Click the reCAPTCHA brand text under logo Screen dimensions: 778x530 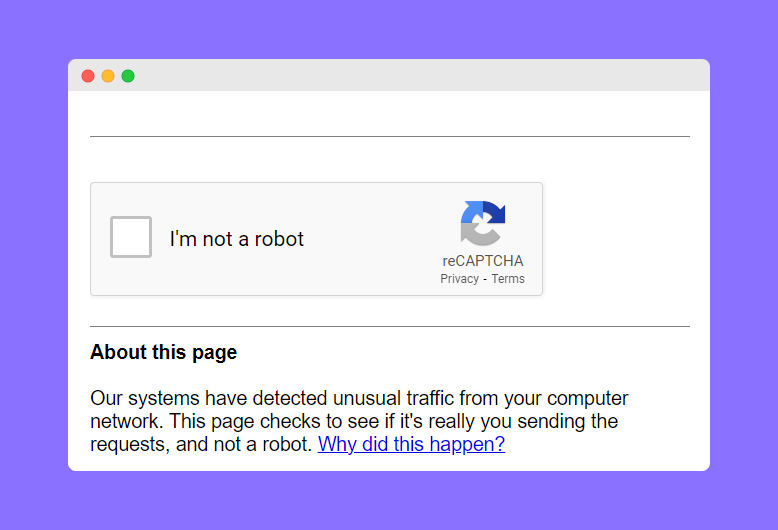click(x=483, y=261)
